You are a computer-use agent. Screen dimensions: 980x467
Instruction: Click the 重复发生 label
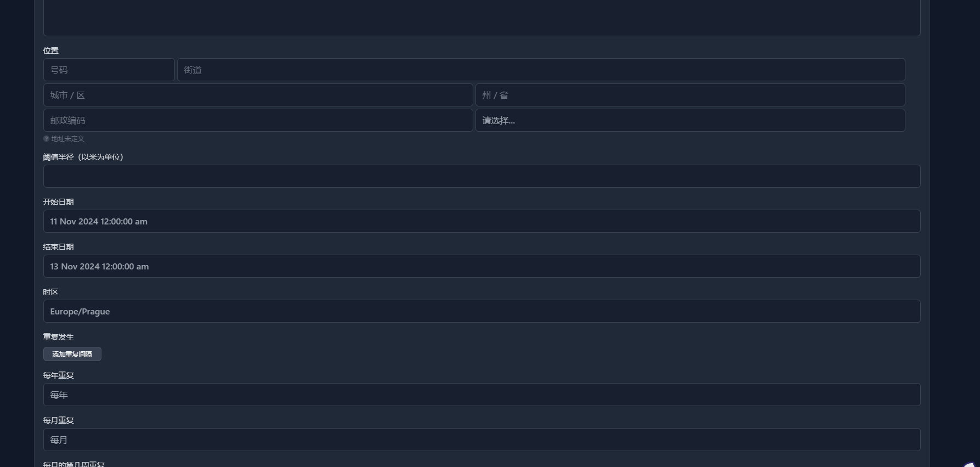(58, 337)
